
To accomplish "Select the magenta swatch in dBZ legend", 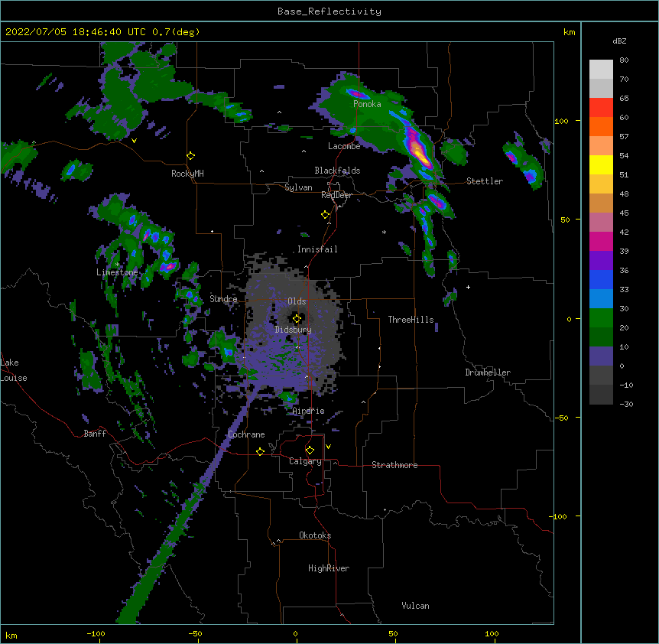I will 601,241.
